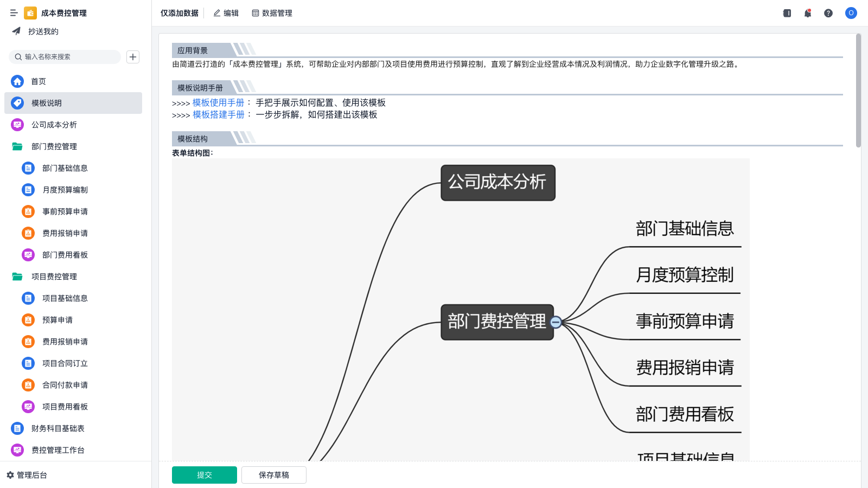Collapse the sidebar with the hamburger icon
Image resolution: width=868 pixels, height=488 pixels.
coord(14,13)
